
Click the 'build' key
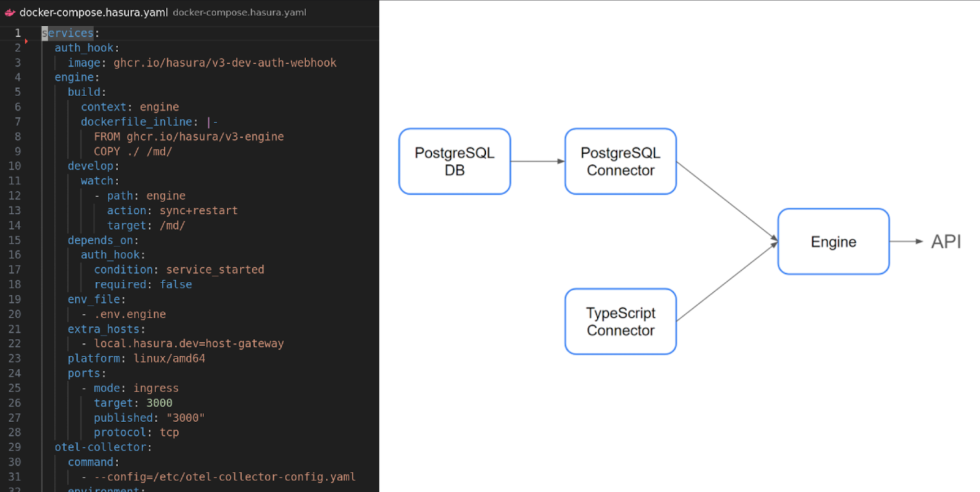coord(84,92)
